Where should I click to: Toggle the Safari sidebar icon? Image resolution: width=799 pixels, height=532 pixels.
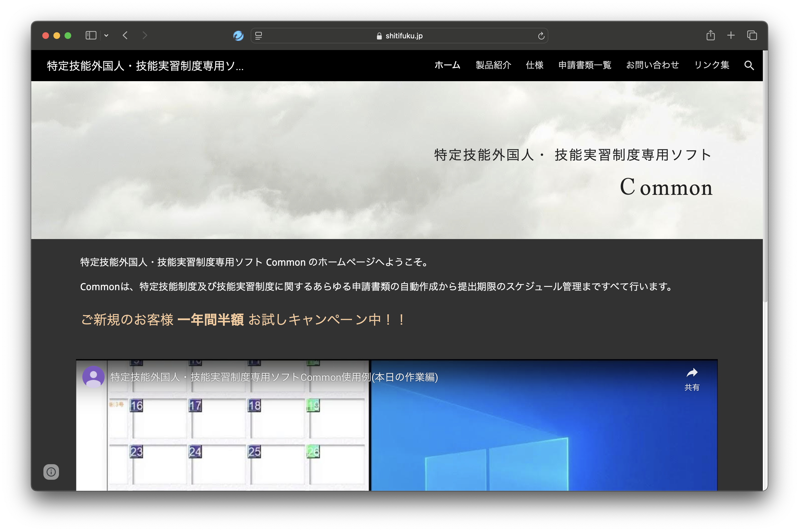[x=91, y=36]
